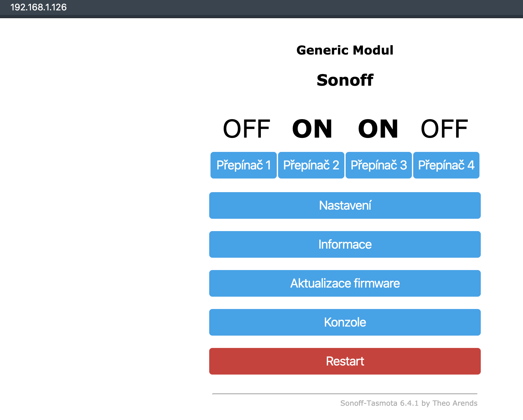Image resolution: width=523 pixels, height=420 pixels.
Task: Open the Nastavení configuration page
Action: pos(345,205)
